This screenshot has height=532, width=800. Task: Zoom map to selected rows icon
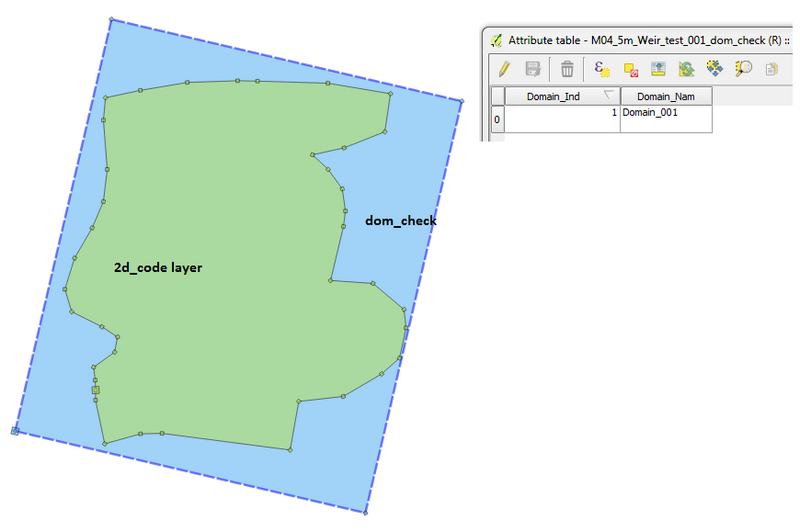(x=743, y=69)
